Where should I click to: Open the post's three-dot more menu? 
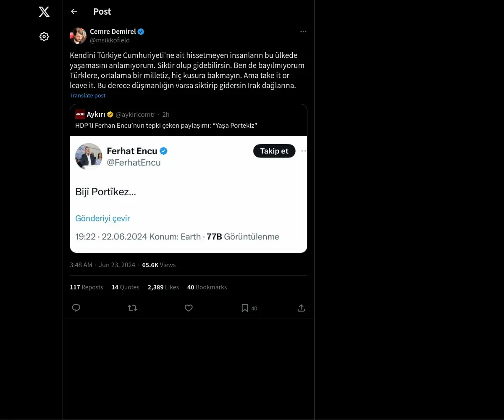(x=303, y=32)
